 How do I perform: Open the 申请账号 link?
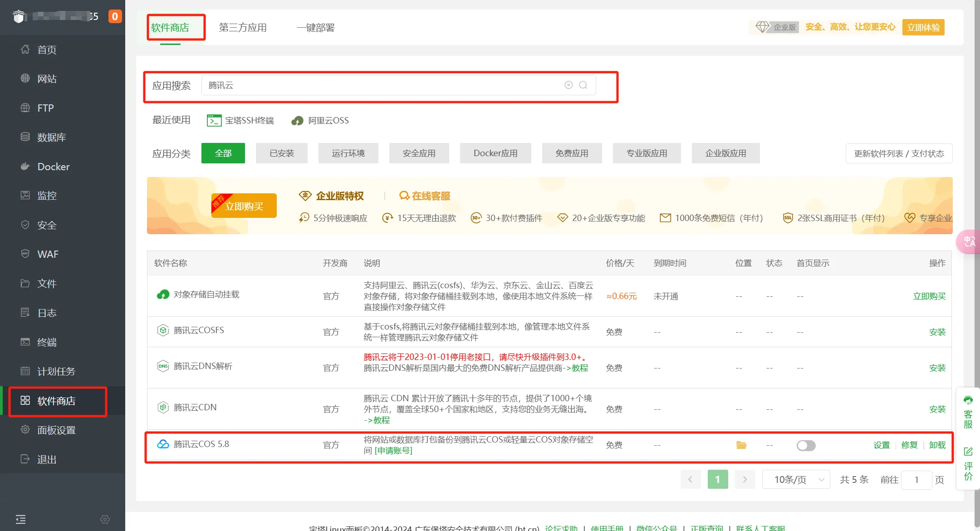[393, 451]
